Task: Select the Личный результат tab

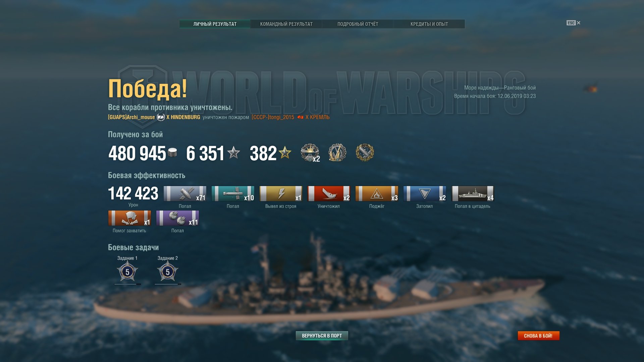Action: tap(215, 24)
